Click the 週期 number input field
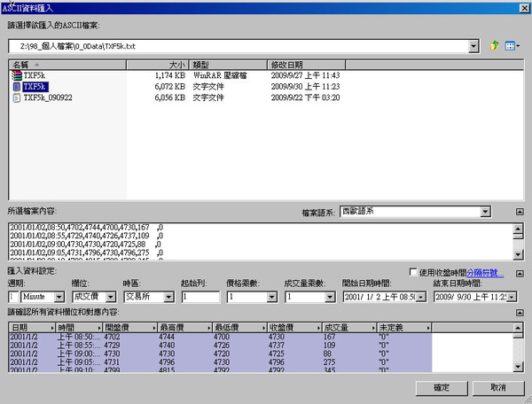The height and width of the screenshot is (404, 532). tap(13, 297)
